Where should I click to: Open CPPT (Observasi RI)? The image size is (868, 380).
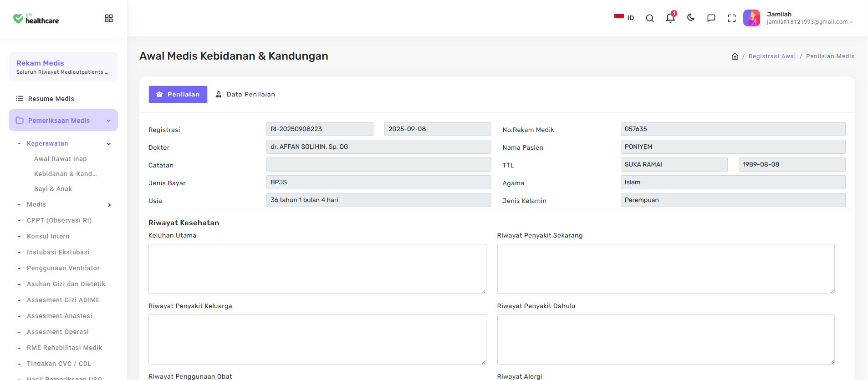(x=59, y=220)
